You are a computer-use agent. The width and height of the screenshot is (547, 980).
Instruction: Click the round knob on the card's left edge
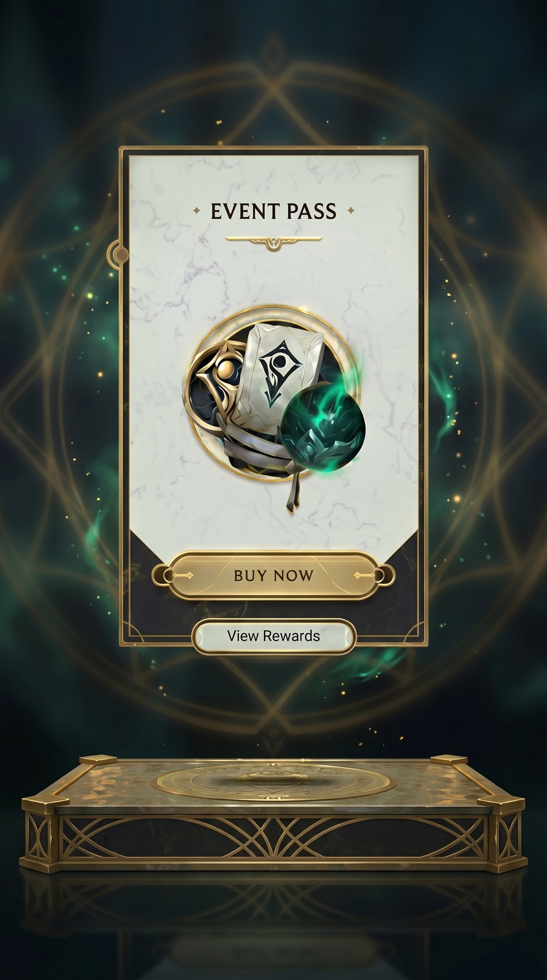pyautogui.click(x=121, y=254)
